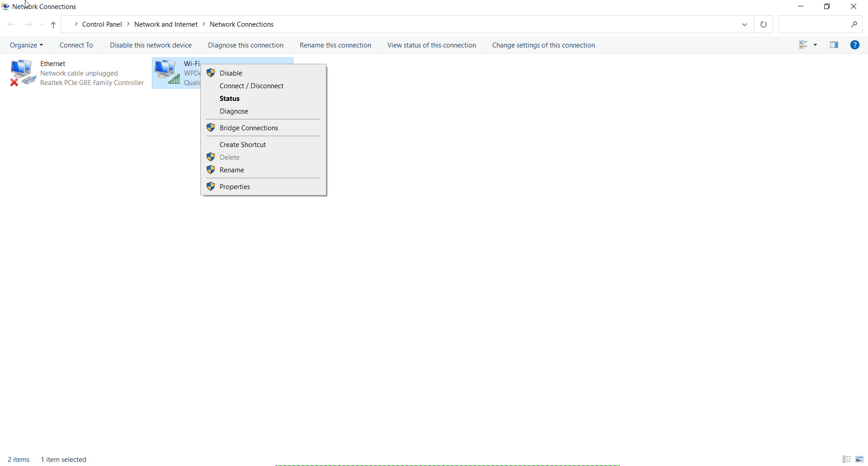This screenshot has height=466, width=868.
Task: Choose Properties in the context menu
Action: point(263,187)
